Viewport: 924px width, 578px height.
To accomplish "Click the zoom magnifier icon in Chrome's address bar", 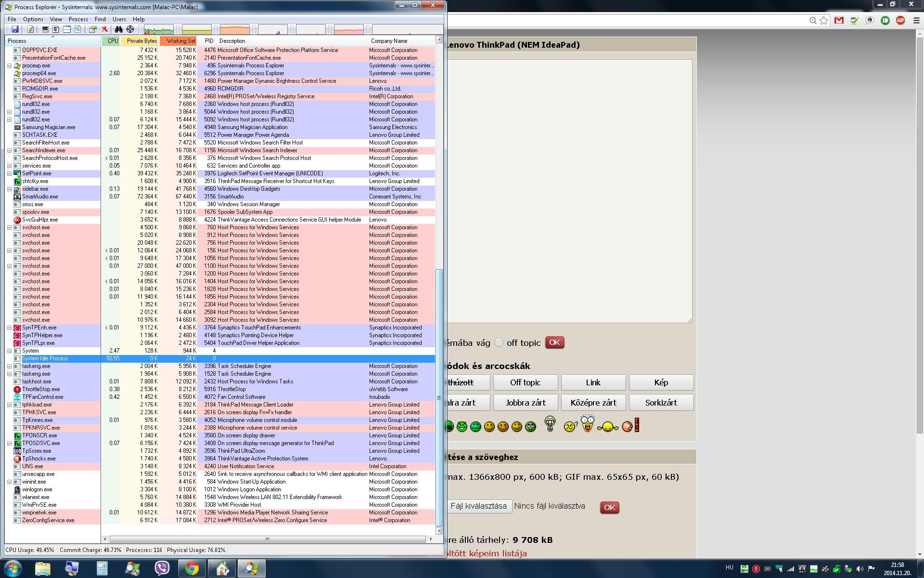I will point(812,20).
